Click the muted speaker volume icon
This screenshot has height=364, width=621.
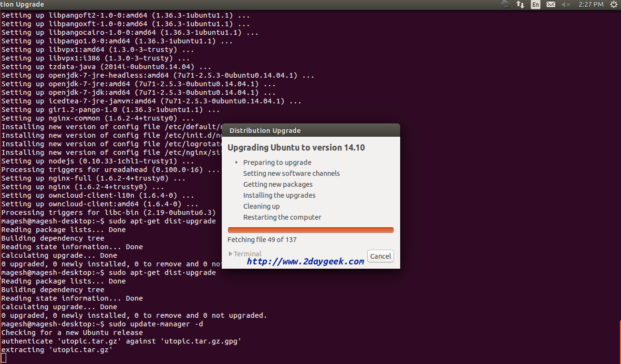click(566, 4)
